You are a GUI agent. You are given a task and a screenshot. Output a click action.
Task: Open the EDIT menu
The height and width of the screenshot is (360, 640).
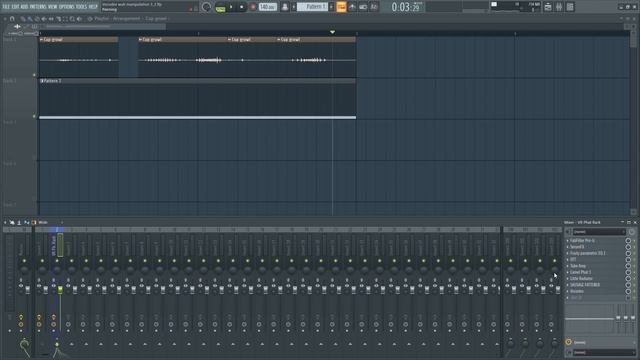tap(15, 7)
